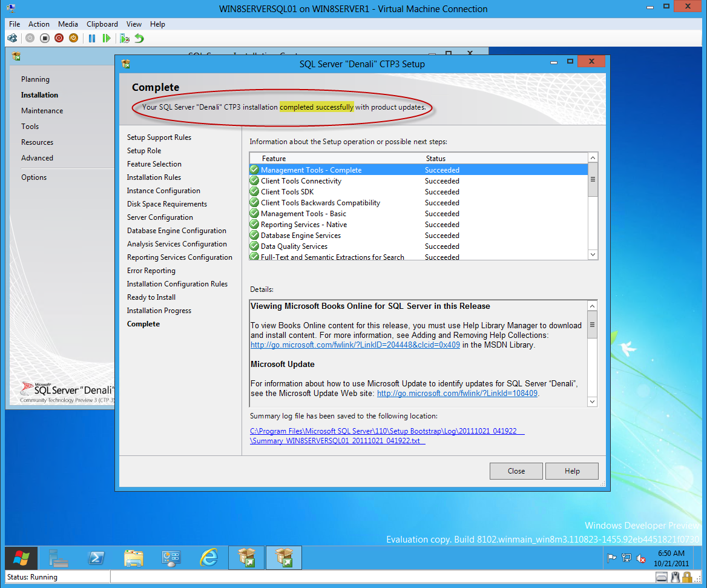Open the Action menu
This screenshot has height=588, width=707.
(x=39, y=24)
